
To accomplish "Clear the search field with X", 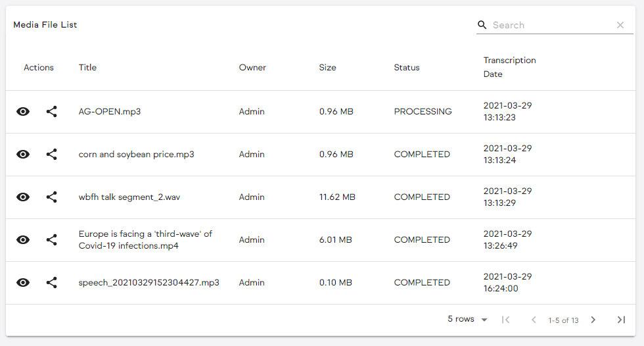I will pyautogui.click(x=620, y=25).
